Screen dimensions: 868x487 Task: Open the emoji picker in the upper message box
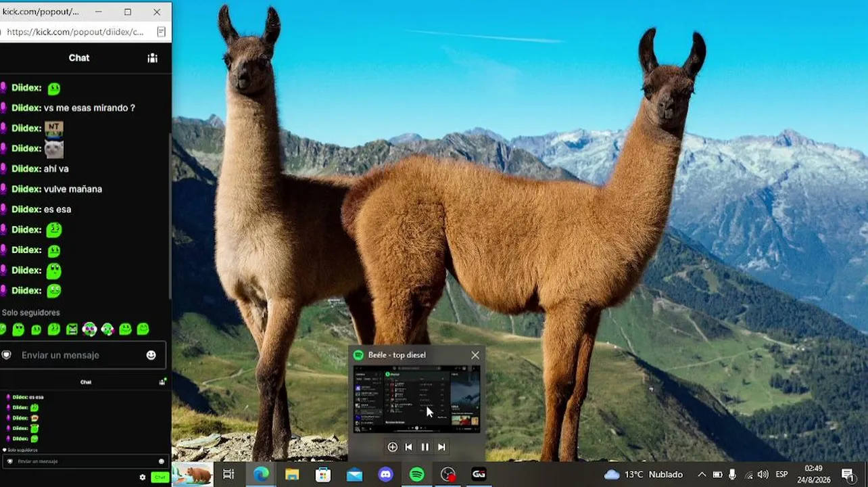coord(151,355)
